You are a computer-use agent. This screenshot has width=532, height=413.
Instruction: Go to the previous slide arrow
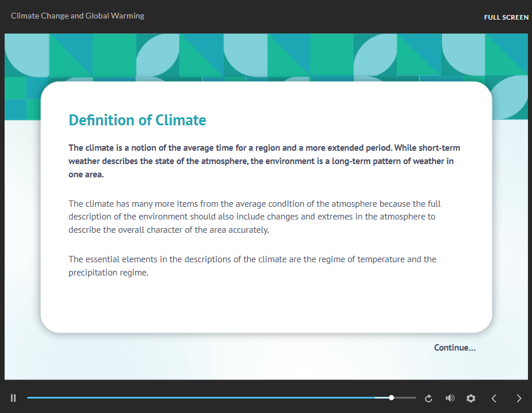[494, 399]
